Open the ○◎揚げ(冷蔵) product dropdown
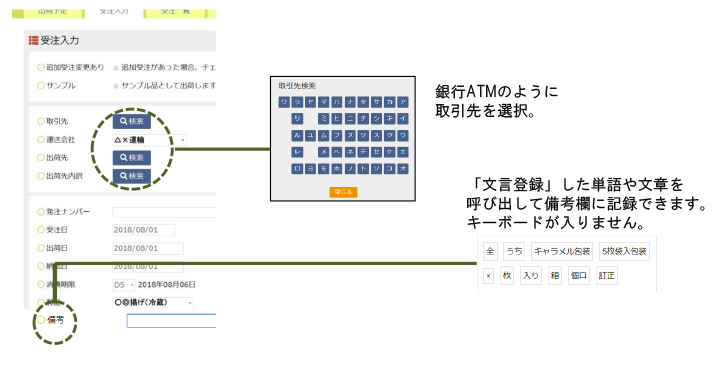The width and height of the screenshot is (714, 380). click(x=153, y=302)
